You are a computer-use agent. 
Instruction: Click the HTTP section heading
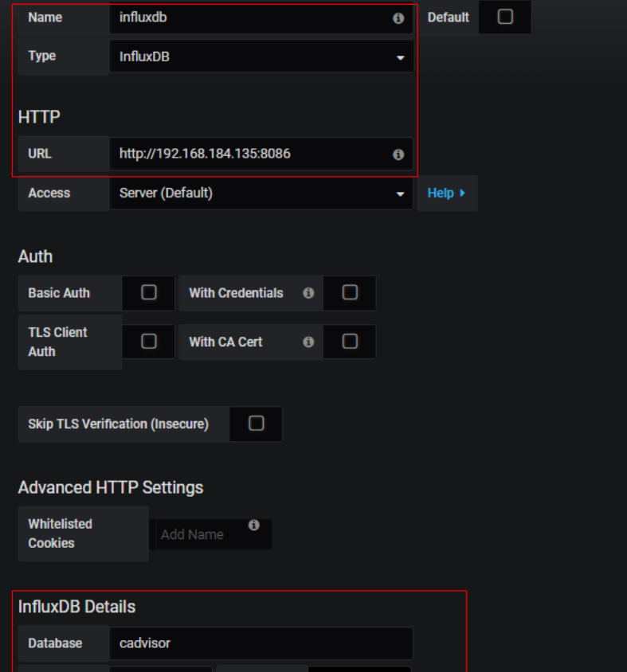coord(39,117)
